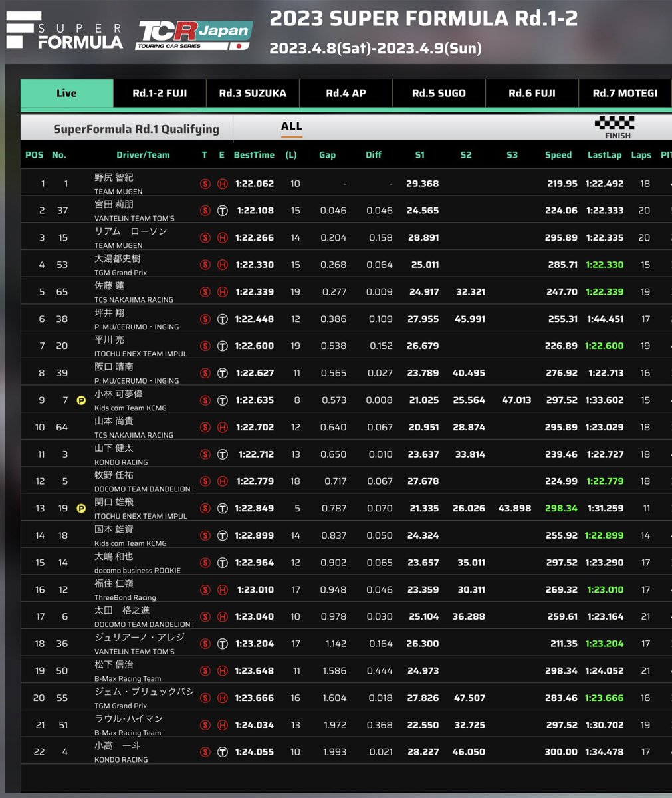Click the POS column header
The image size is (672, 798).
coord(35,155)
